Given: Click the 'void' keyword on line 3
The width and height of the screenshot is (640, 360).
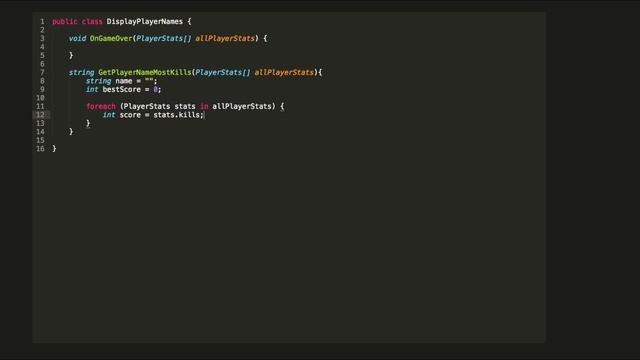Looking at the screenshot, I should pyautogui.click(x=77, y=38).
